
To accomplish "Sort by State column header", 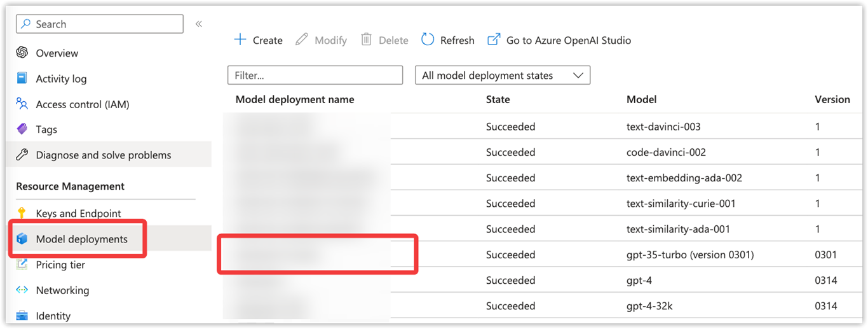I will pyautogui.click(x=498, y=99).
